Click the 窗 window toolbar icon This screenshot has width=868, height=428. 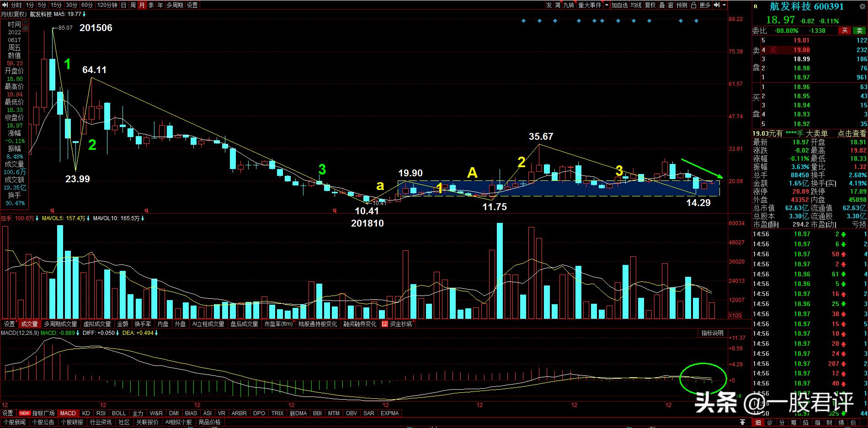(671, 5)
